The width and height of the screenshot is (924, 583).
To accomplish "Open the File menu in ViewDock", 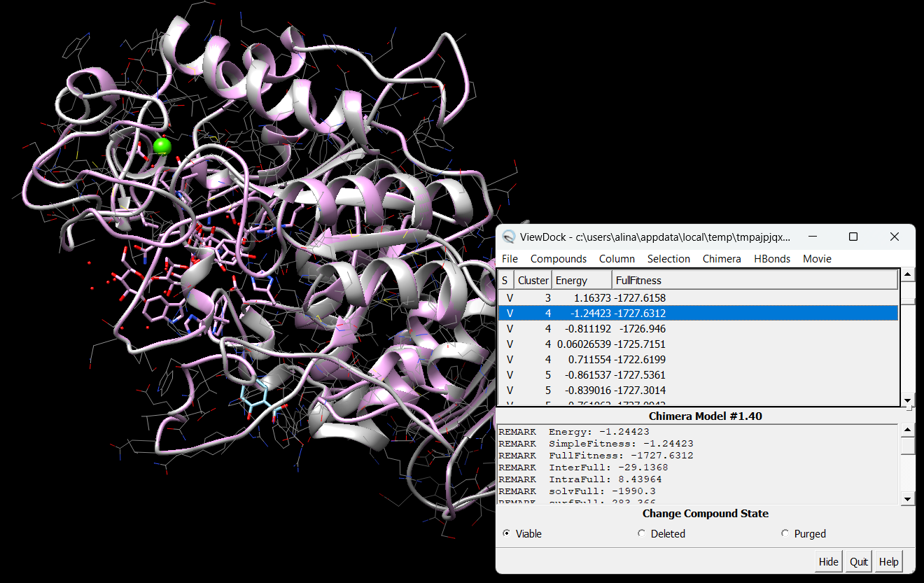I will tap(510, 258).
